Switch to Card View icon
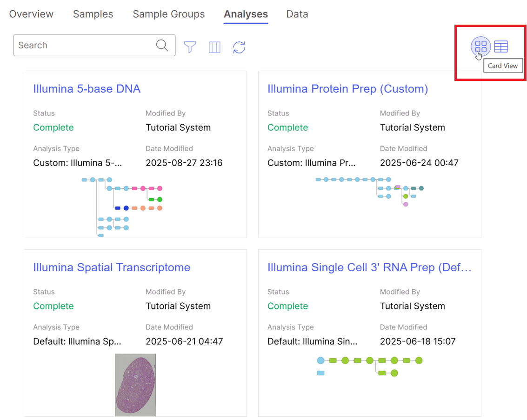Screen dimensions: 527x420 click(480, 46)
